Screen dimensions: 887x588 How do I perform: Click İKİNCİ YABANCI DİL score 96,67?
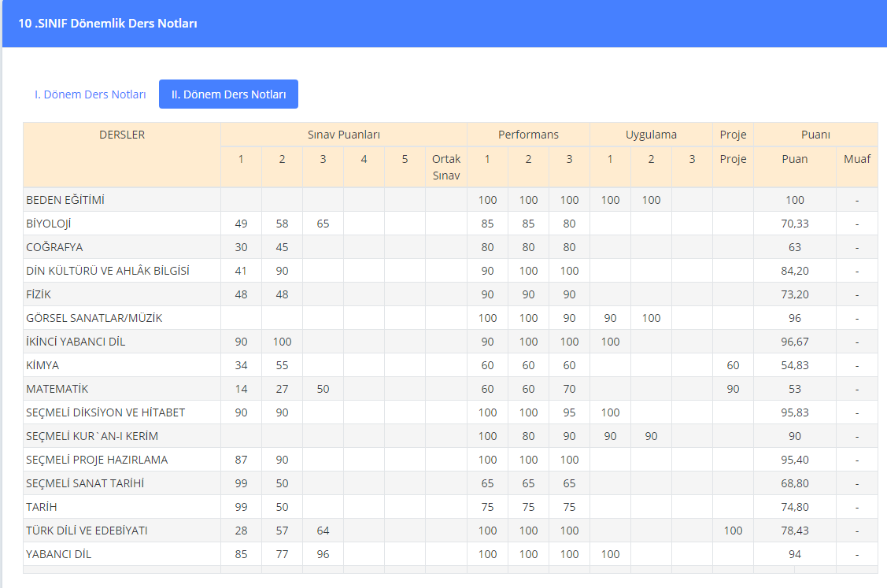(x=795, y=342)
